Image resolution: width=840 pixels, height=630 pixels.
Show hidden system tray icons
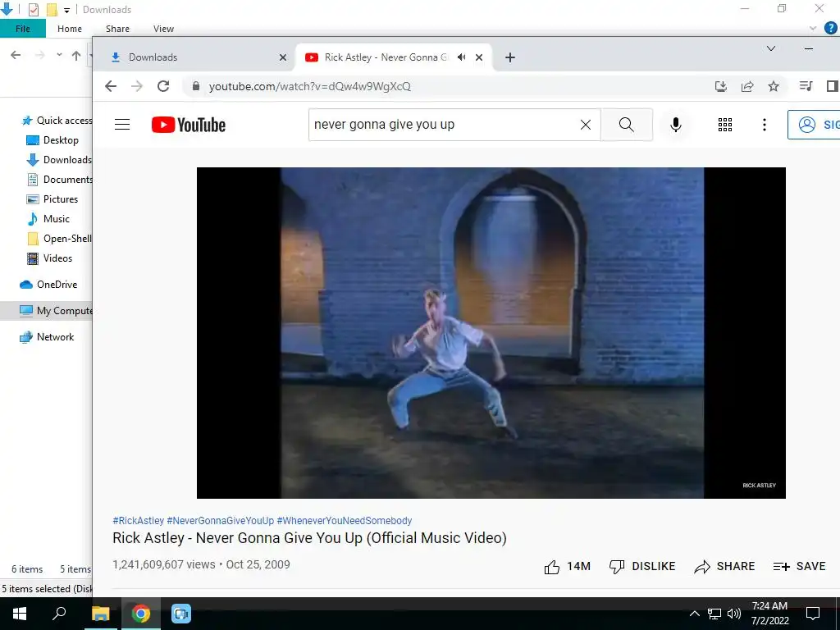pos(694,614)
